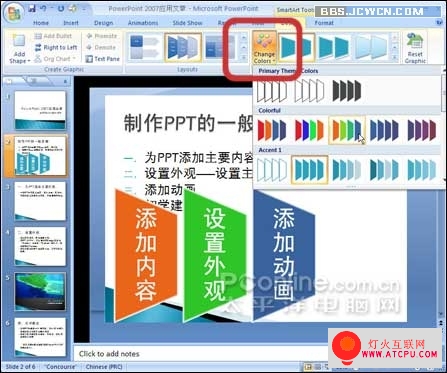Select the trapezoid list layout thumbnail
447x373 pixels.
click(x=183, y=47)
